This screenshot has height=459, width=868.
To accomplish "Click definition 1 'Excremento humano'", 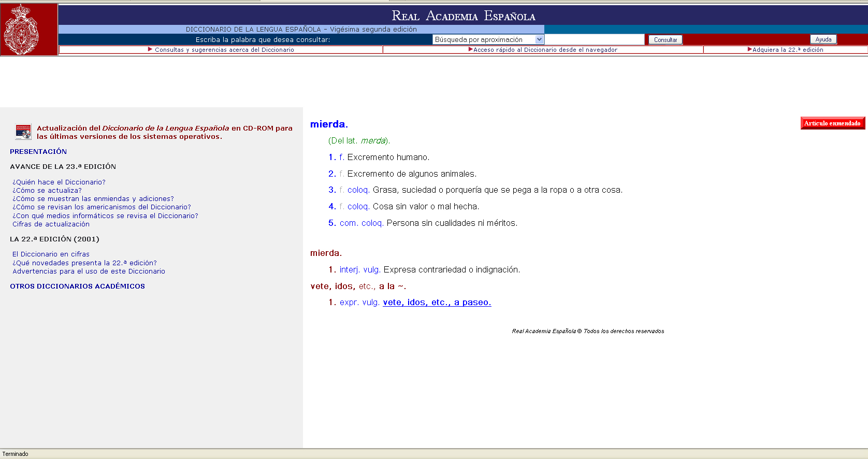I will pyautogui.click(x=388, y=157).
